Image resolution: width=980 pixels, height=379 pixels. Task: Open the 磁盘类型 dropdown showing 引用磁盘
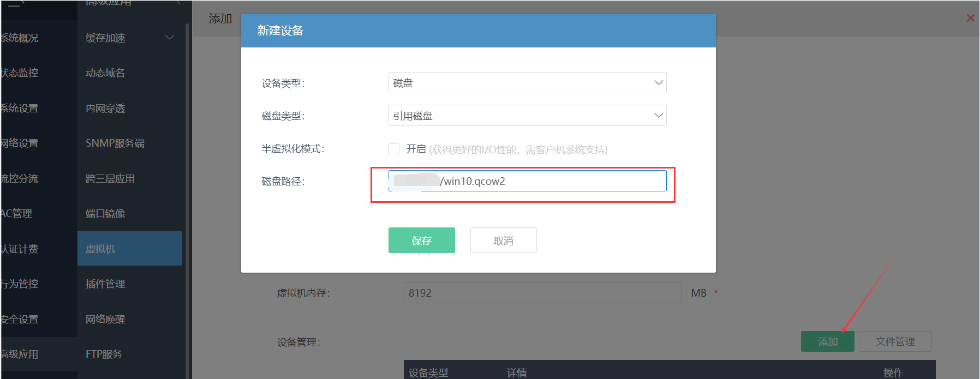tap(527, 116)
